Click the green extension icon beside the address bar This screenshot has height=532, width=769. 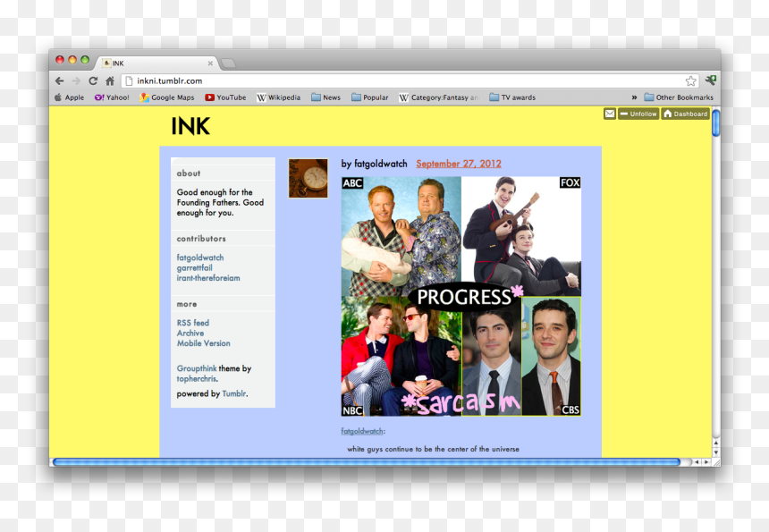tap(711, 80)
